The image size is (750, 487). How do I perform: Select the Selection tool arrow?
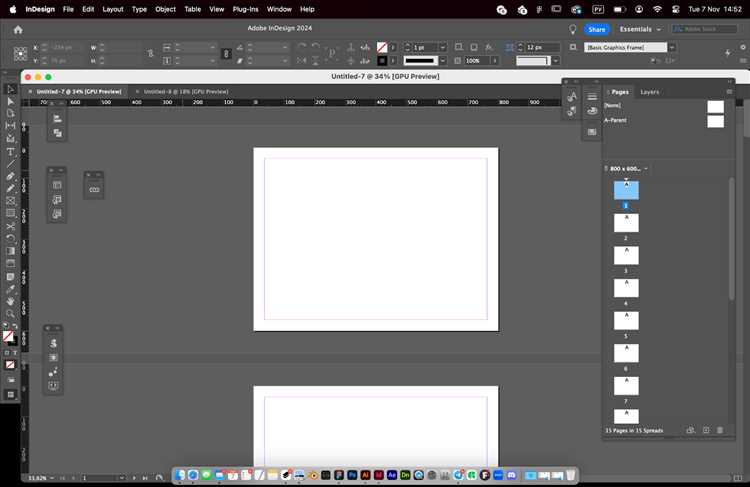pyautogui.click(x=11, y=89)
